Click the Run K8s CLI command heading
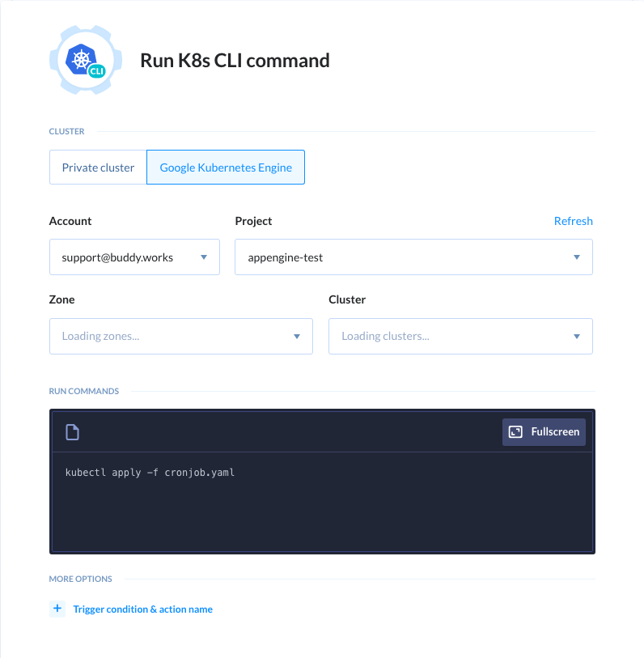This screenshot has width=644, height=658. pyautogui.click(x=235, y=61)
